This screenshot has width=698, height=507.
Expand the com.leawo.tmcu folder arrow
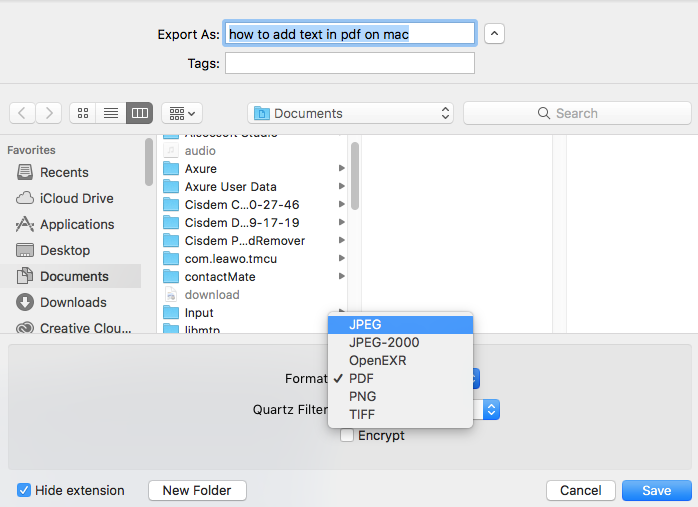point(341,258)
